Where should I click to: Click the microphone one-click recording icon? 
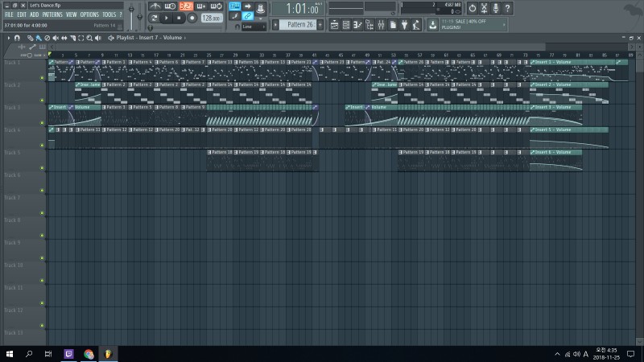[497, 8]
